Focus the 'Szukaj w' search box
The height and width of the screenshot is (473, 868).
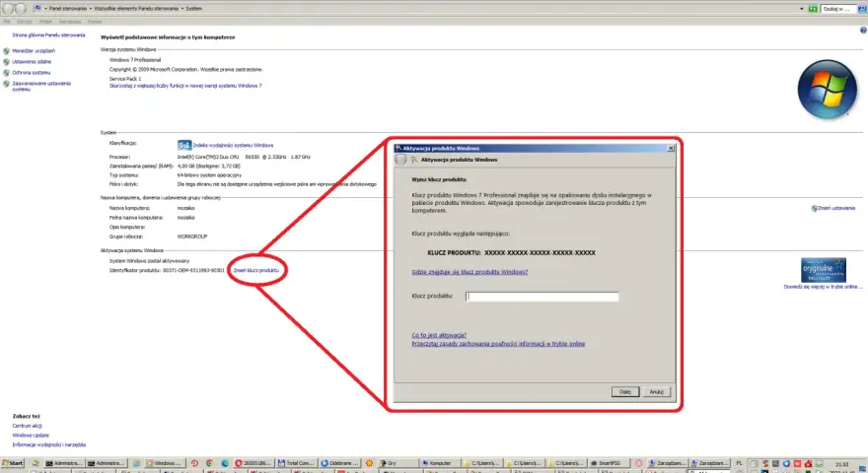(838, 9)
